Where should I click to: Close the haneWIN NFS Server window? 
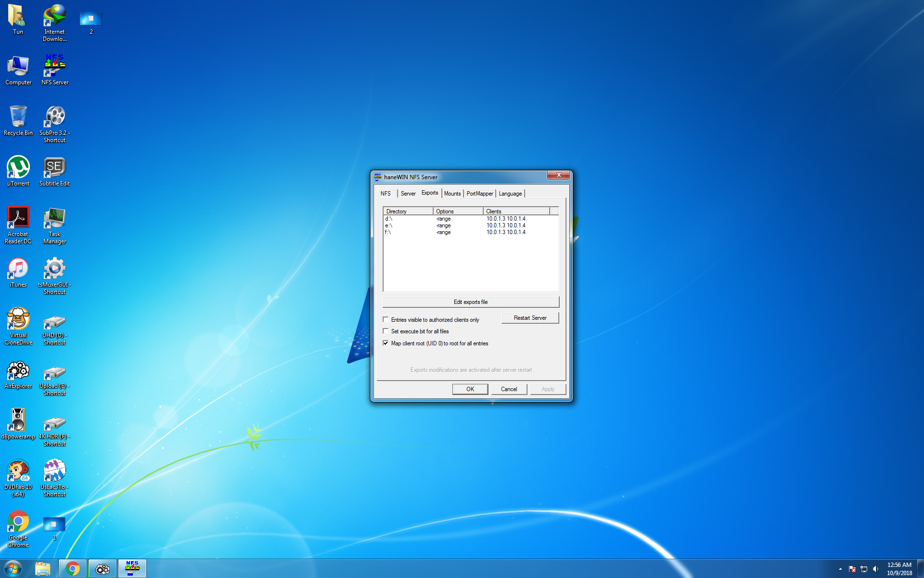[x=559, y=175]
